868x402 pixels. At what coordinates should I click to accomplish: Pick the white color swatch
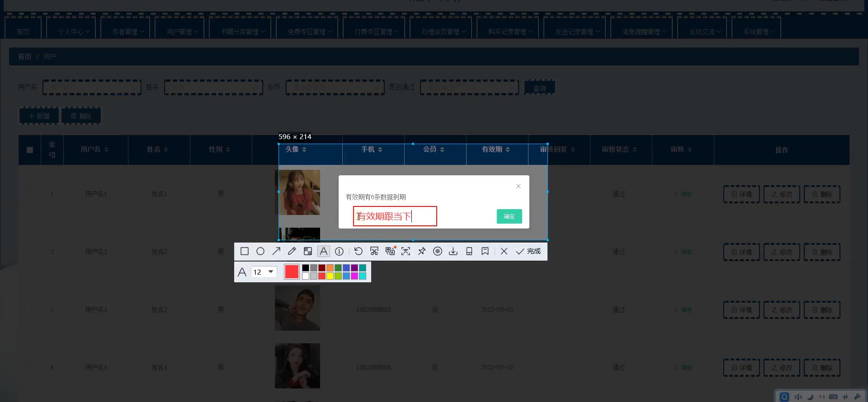click(x=306, y=276)
